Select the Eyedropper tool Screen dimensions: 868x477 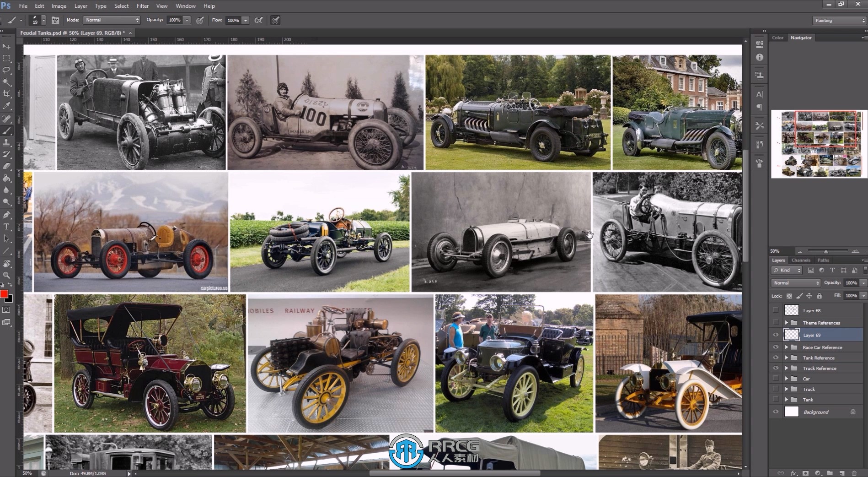click(6, 106)
